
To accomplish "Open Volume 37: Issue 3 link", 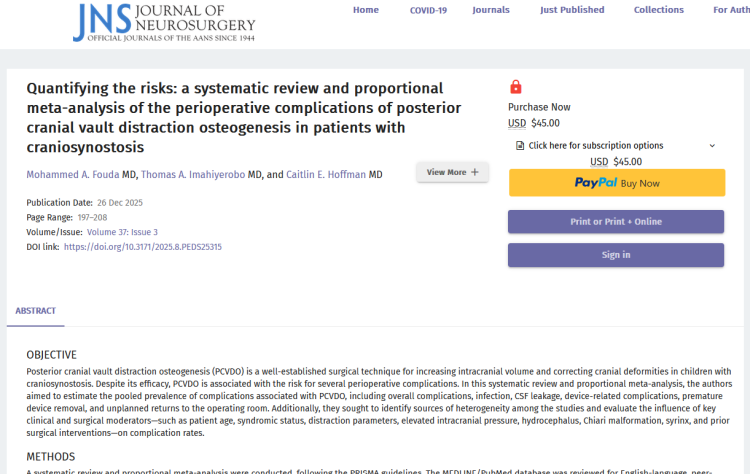I will [x=122, y=232].
